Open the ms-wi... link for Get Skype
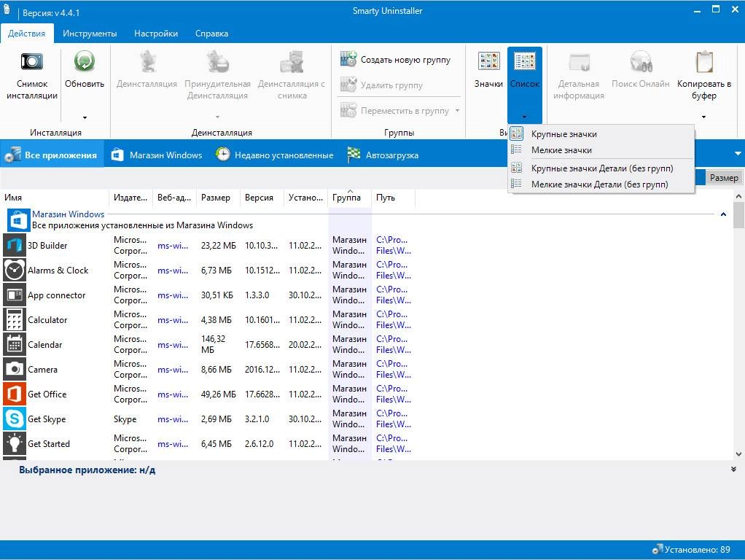The height and width of the screenshot is (560, 745). (x=173, y=419)
